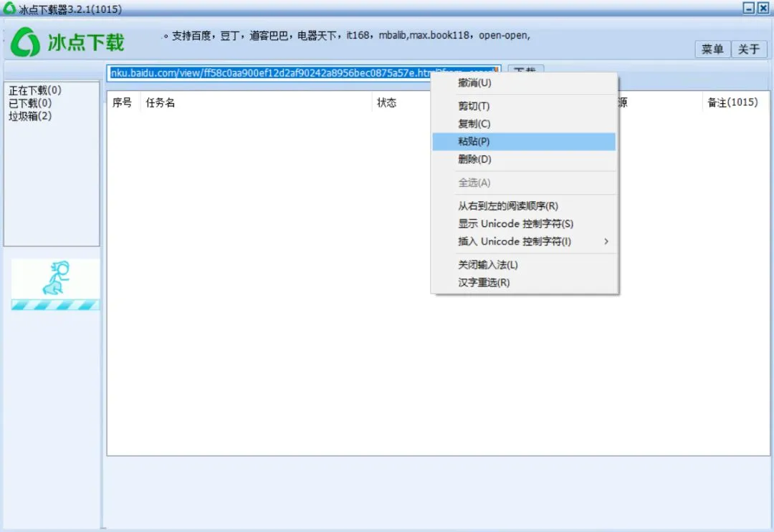Click the small app icon in title bar

pos(9,8)
